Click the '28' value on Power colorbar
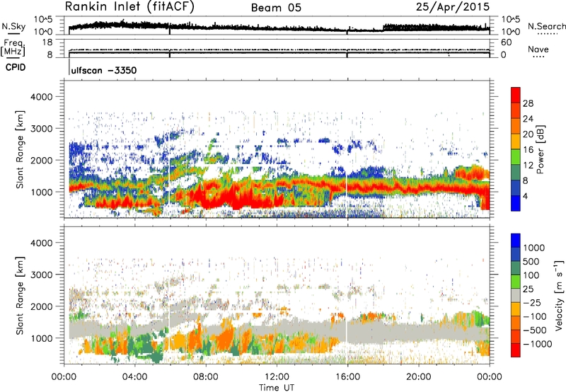The image size is (566, 392). coord(528,103)
